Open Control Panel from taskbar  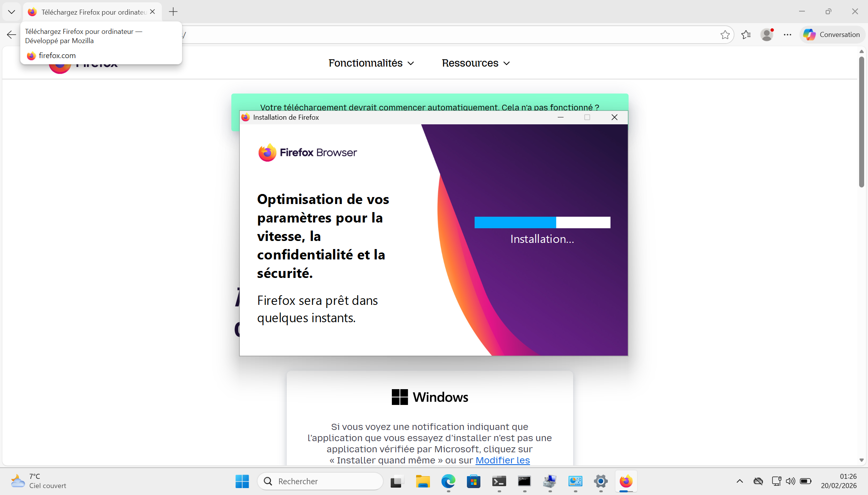575,481
